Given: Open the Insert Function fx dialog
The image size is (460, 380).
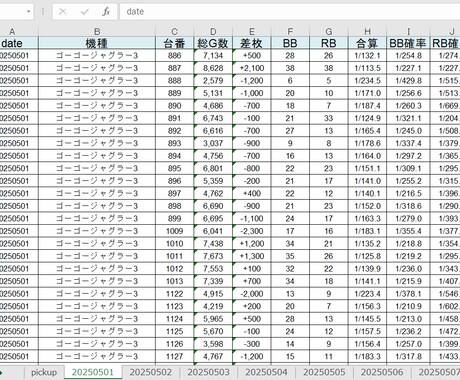Looking at the screenshot, I should [106, 12].
